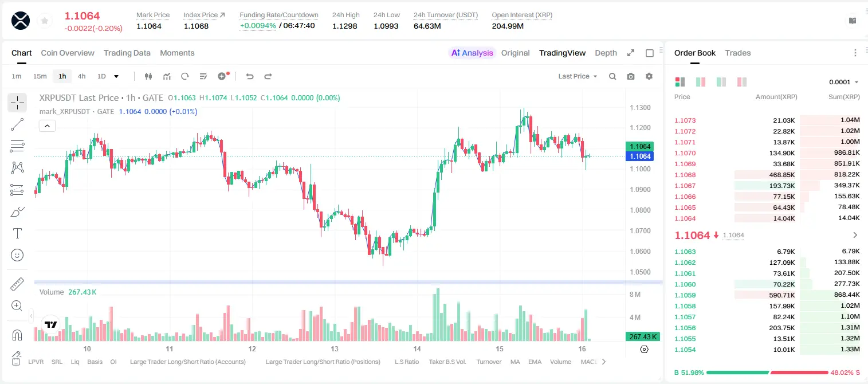Select the ruler measure tool

[x=17, y=284]
